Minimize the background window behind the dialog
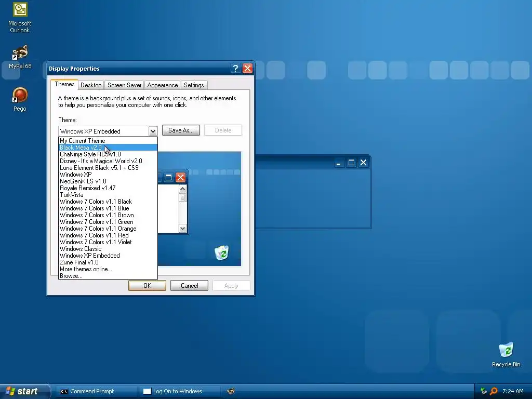This screenshot has height=399, width=532. click(x=338, y=163)
